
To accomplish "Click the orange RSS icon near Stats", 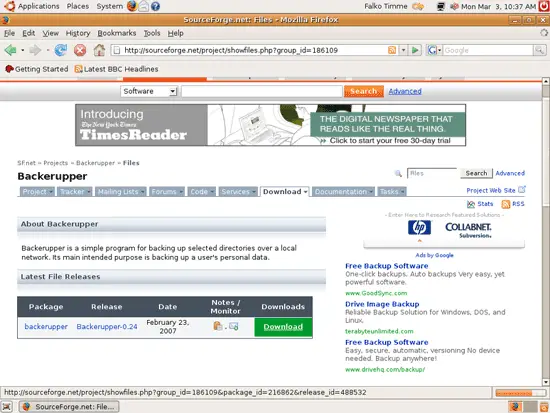I will tap(505, 204).
